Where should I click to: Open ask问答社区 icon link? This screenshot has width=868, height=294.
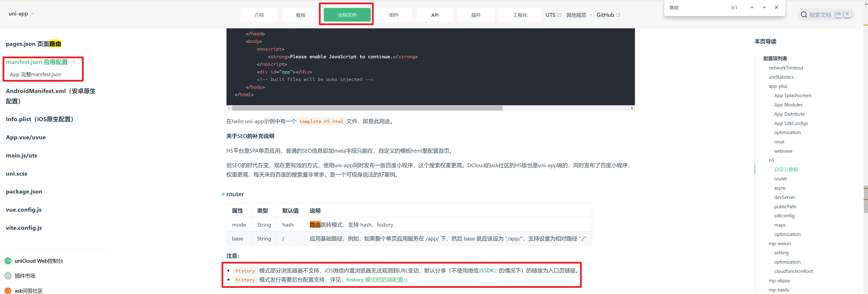pyautogui.click(x=8, y=291)
